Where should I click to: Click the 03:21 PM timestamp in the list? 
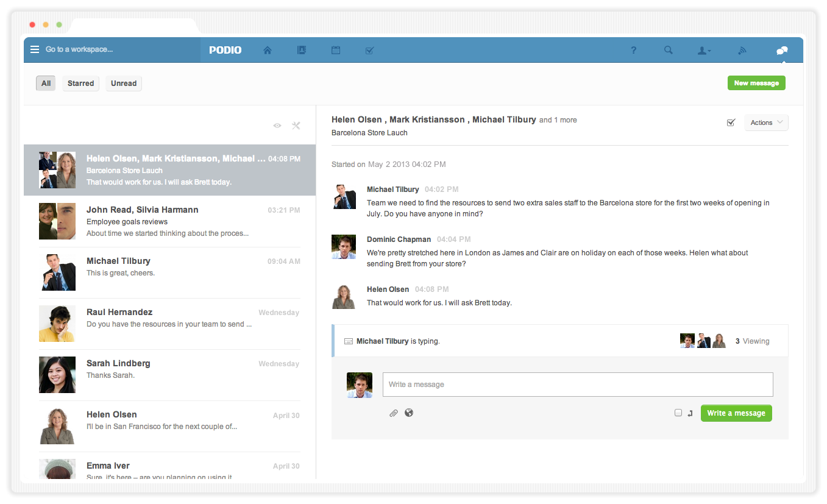(284, 210)
